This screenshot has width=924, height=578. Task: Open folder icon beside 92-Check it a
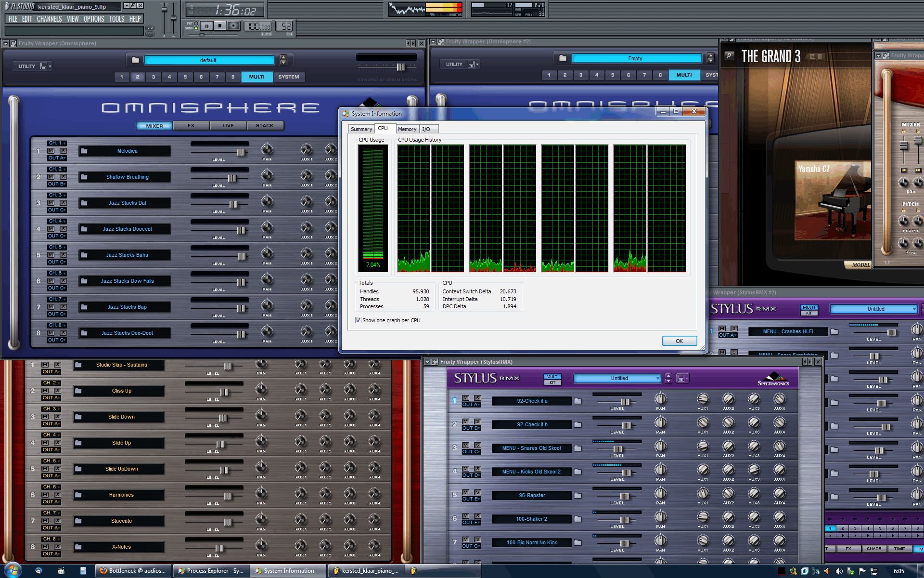tap(578, 401)
